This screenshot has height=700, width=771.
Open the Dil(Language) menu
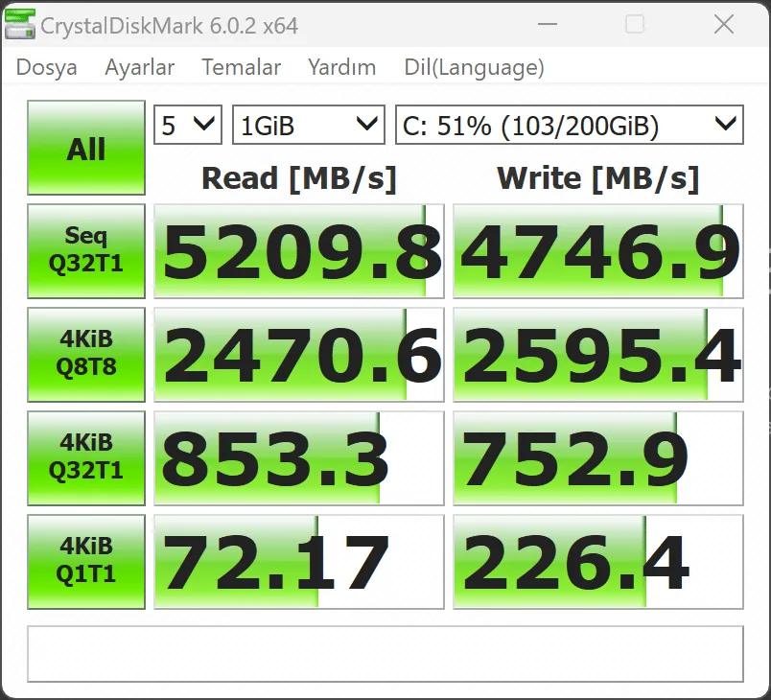coord(474,67)
